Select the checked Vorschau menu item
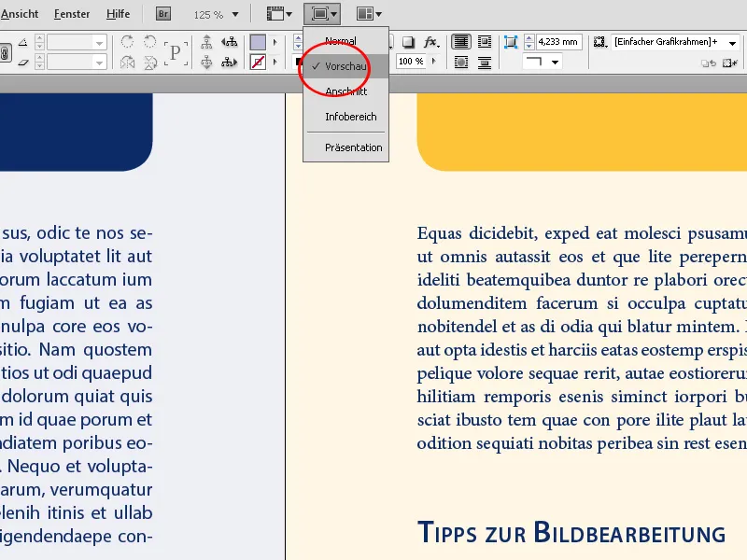 (345, 66)
